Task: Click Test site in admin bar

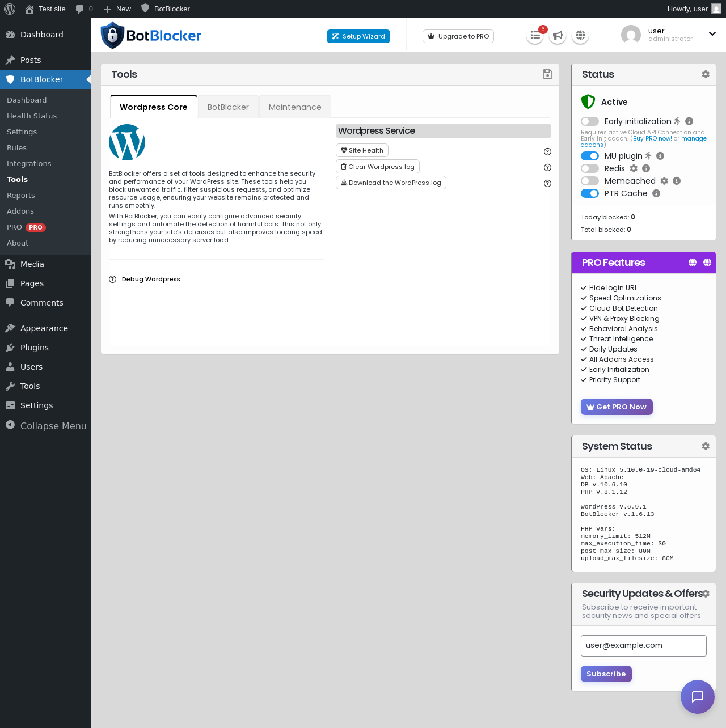Action: coord(45,9)
